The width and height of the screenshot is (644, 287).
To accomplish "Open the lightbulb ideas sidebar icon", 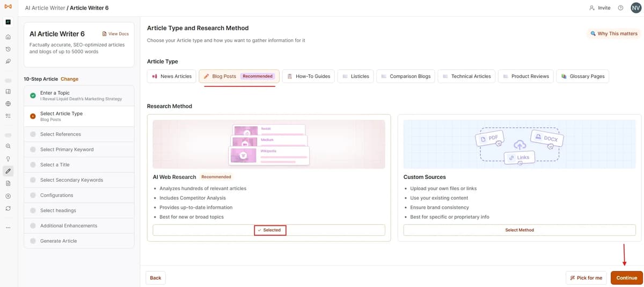I will (x=8, y=159).
